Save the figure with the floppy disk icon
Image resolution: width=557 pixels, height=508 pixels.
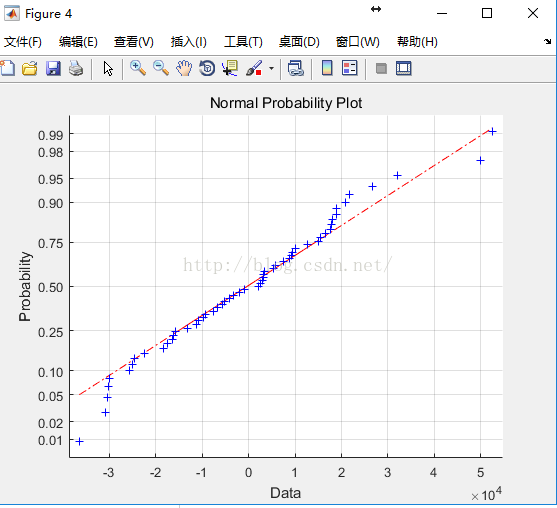[53, 68]
